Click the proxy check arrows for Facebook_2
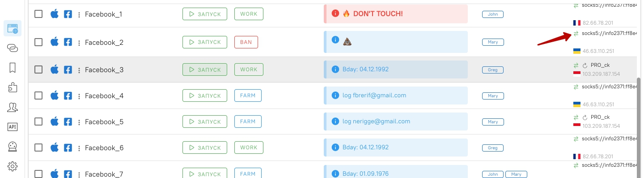 (x=576, y=34)
